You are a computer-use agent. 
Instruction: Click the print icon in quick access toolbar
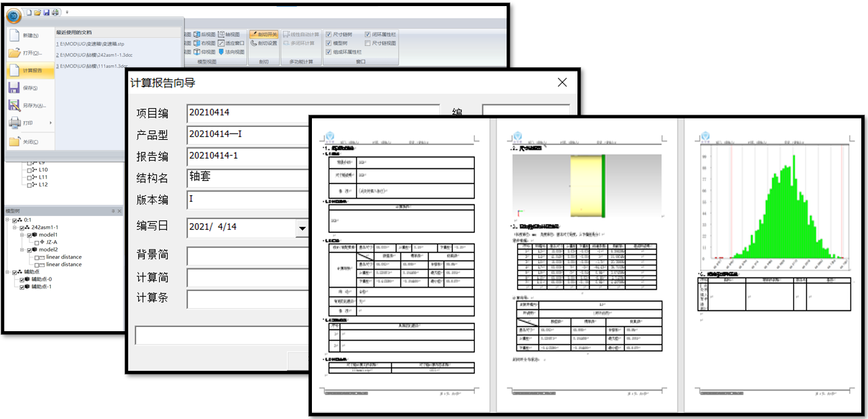pos(56,12)
